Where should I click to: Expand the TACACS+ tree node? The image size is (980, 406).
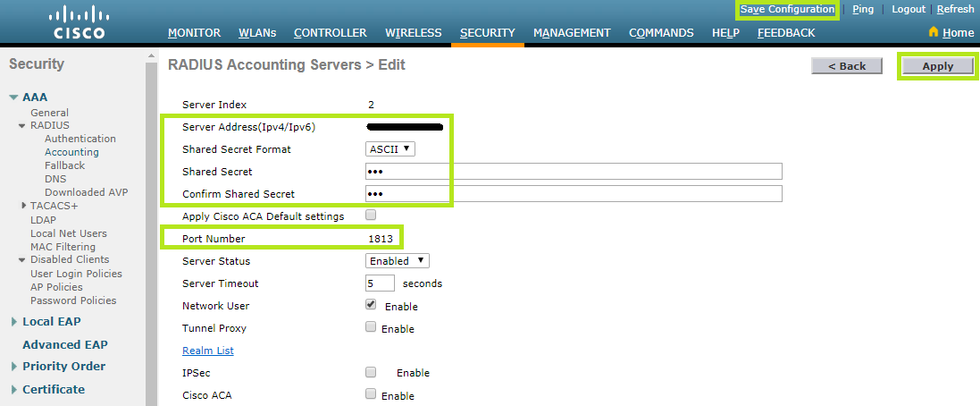(24, 206)
